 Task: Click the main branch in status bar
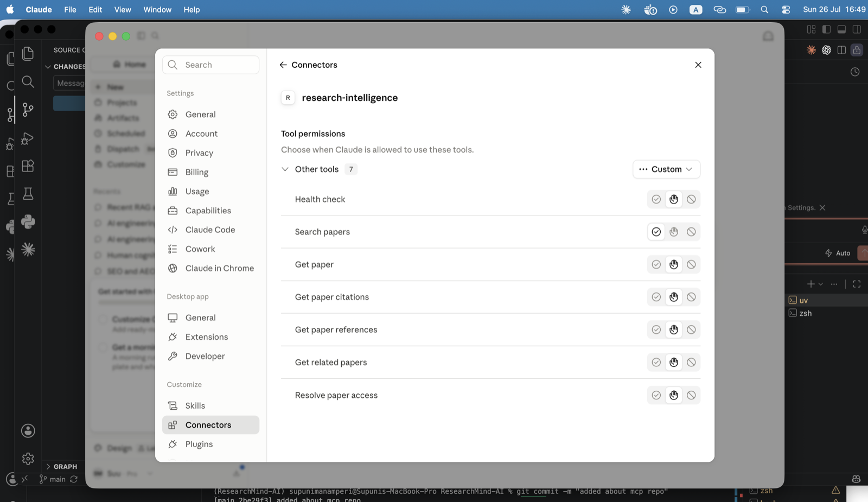(x=53, y=480)
